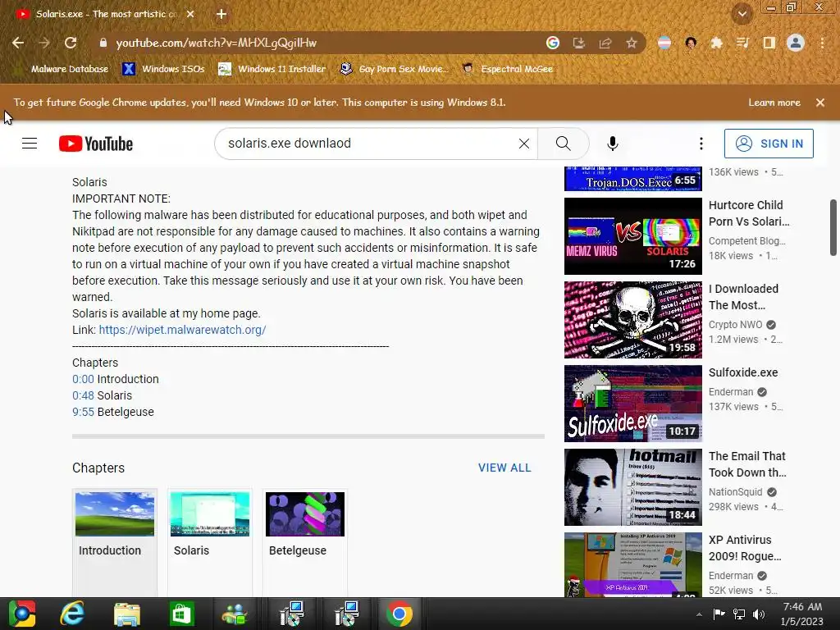Go back using browser back arrow
The width and height of the screenshot is (840, 630).
[18, 43]
